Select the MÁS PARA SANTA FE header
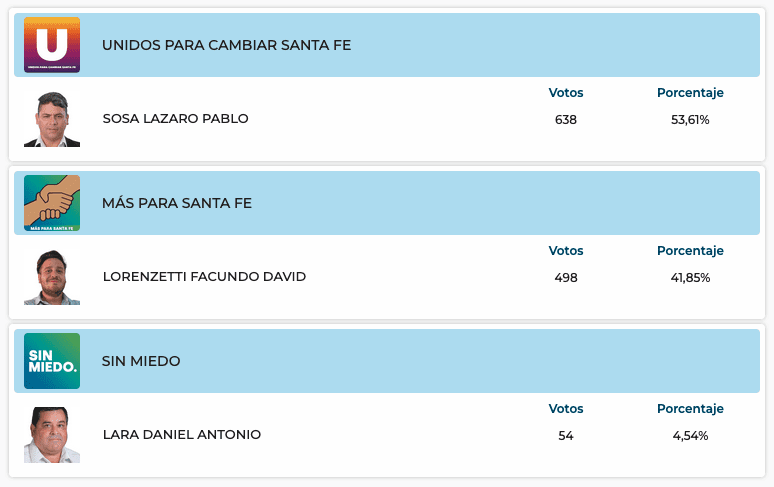 [x=177, y=203]
